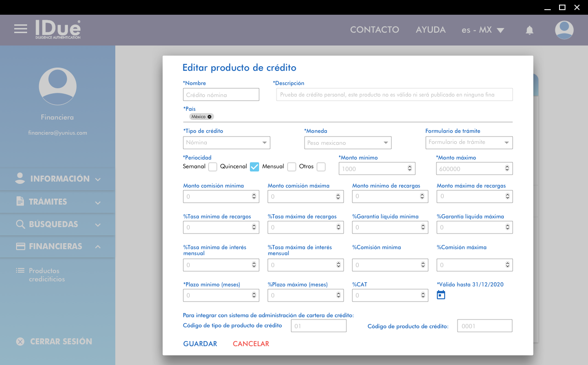This screenshot has height=365, width=588.
Task: Open the user profile avatar in header
Action: tap(564, 30)
